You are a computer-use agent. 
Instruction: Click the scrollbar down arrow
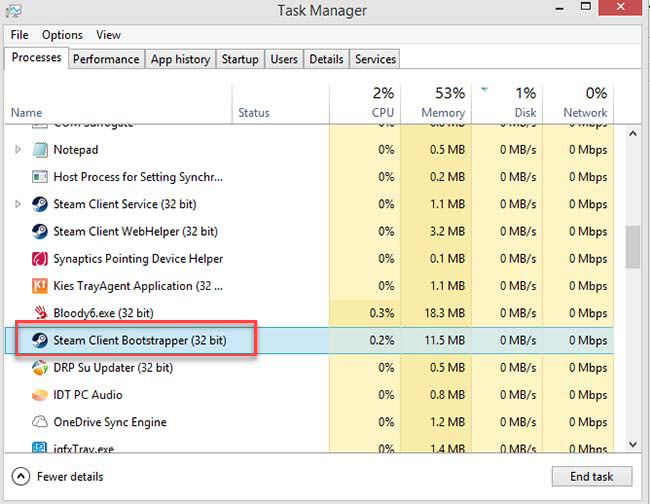pyautogui.click(x=633, y=444)
